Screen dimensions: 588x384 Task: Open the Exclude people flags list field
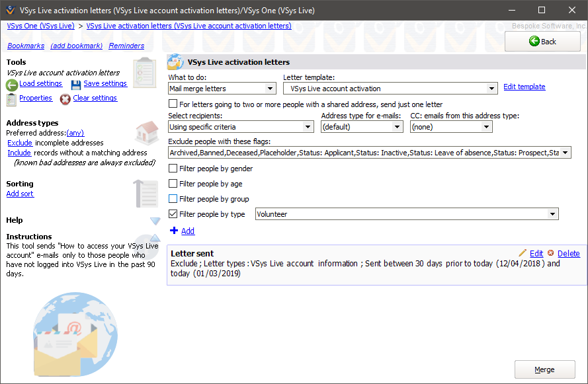(x=369, y=153)
